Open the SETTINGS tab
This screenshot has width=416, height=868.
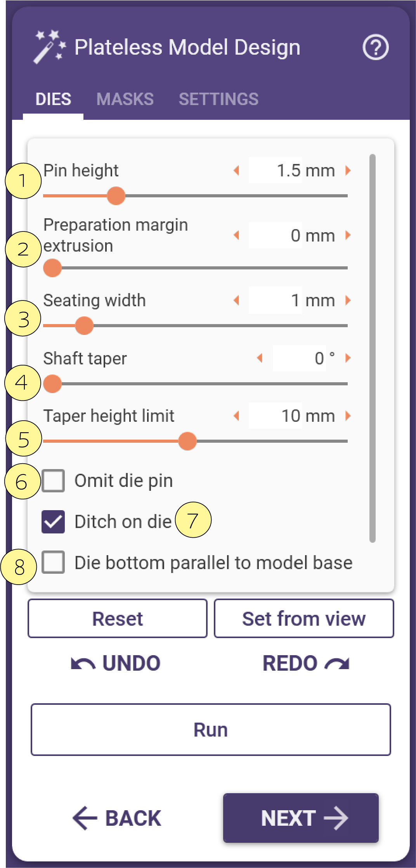pyautogui.click(x=218, y=99)
